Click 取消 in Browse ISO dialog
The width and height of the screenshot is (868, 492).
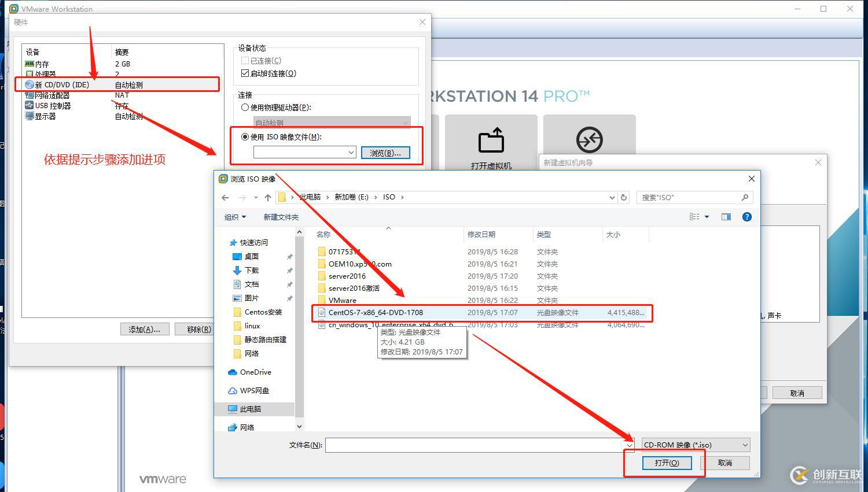point(725,463)
